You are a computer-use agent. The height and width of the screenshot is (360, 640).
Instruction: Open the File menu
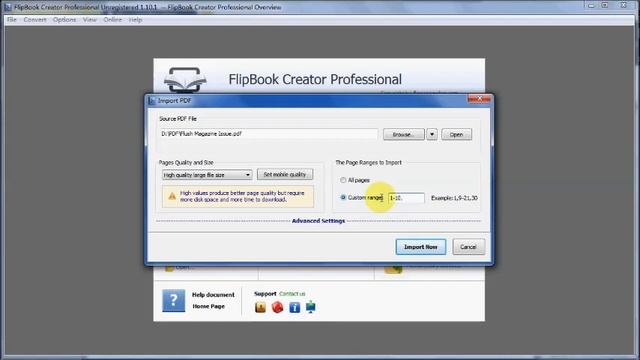point(11,20)
